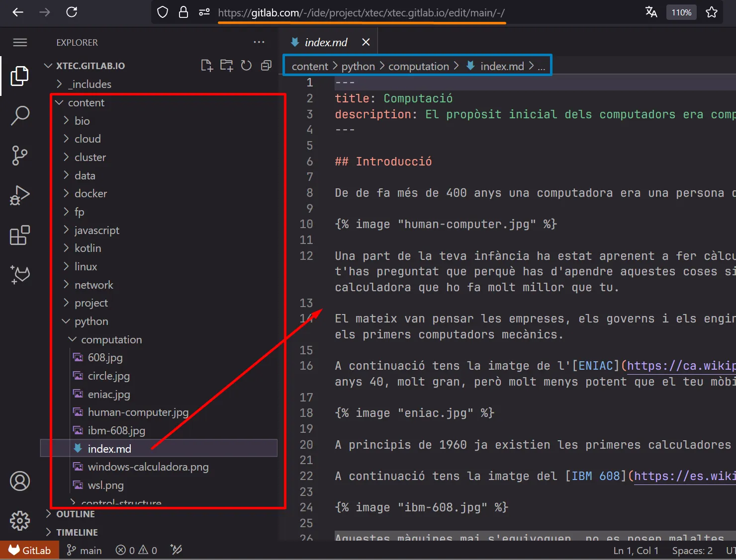Click the browser address bar URL

click(x=361, y=12)
